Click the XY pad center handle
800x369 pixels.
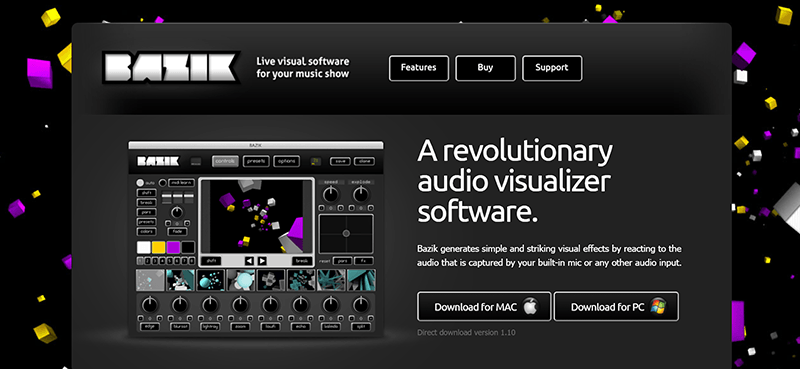[x=346, y=233]
